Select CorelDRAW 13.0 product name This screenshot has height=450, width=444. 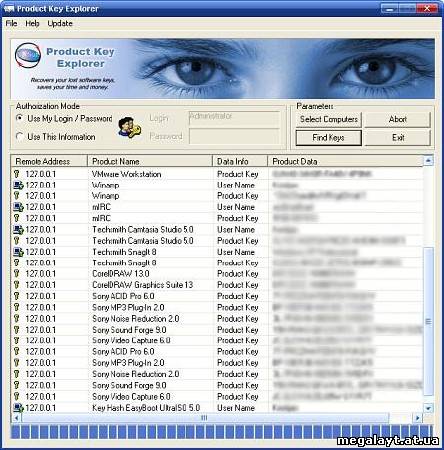point(121,274)
